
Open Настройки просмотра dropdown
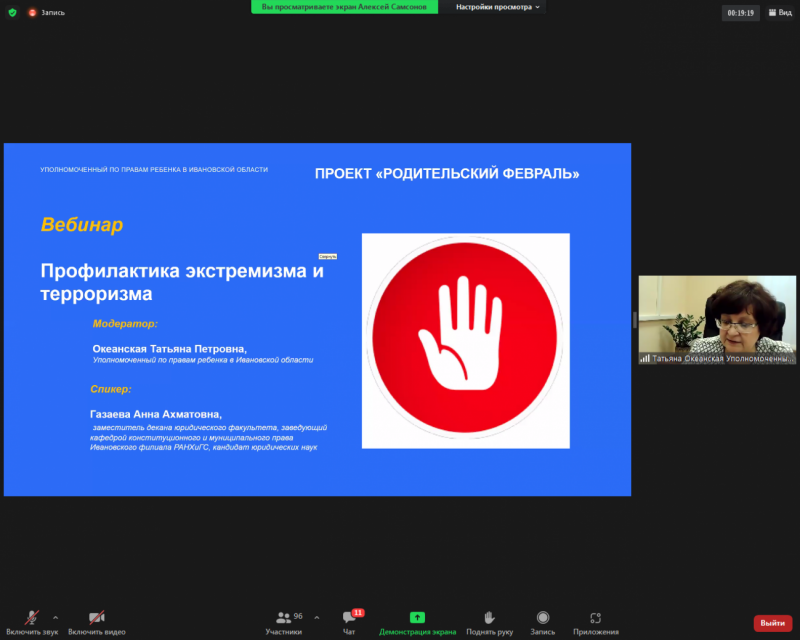498,7
